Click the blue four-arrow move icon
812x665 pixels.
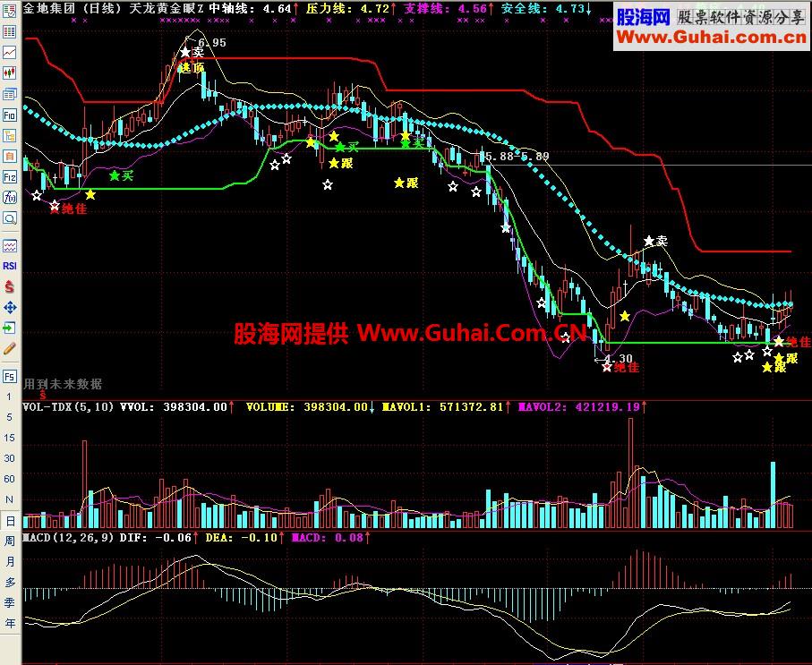point(9,308)
